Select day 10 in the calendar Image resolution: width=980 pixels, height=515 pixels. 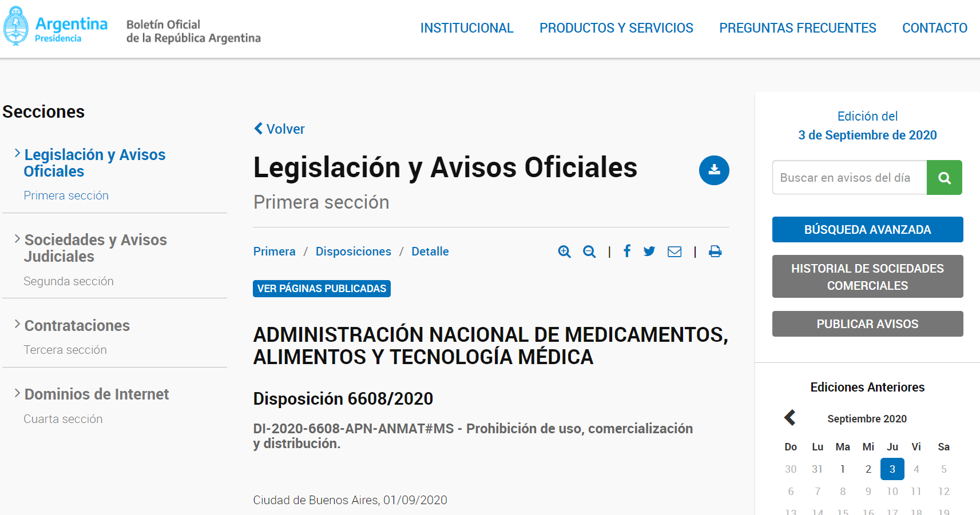[x=892, y=491]
